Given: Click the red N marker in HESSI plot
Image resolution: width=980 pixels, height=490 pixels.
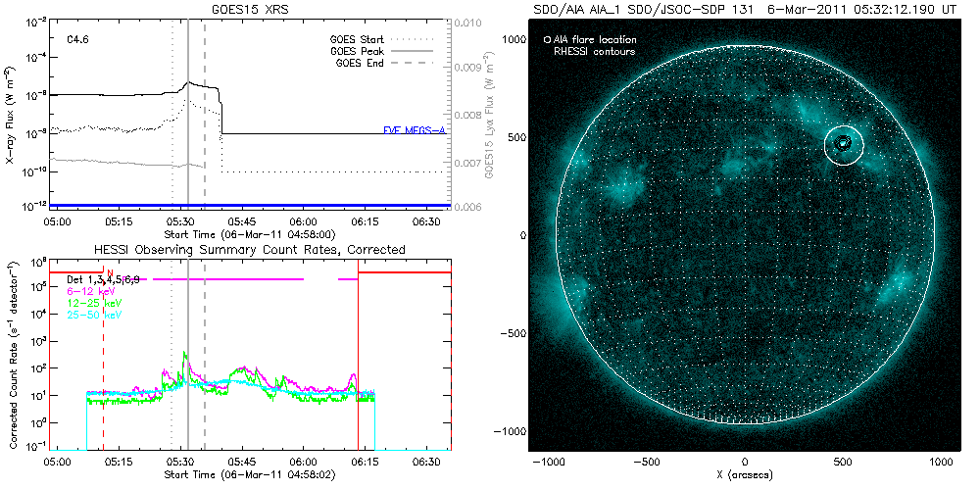Looking at the screenshot, I should click(111, 273).
